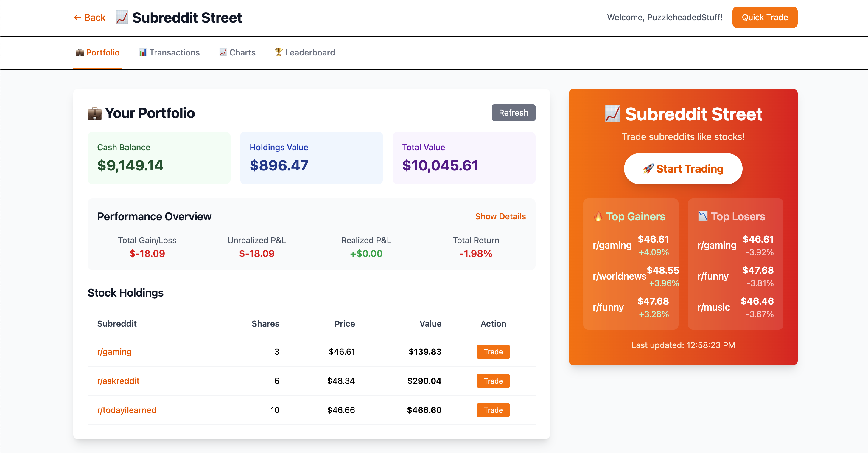The height and width of the screenshot is (453, 868).
Task: Open the r/gaming holding link
Action: click(114, 352)
